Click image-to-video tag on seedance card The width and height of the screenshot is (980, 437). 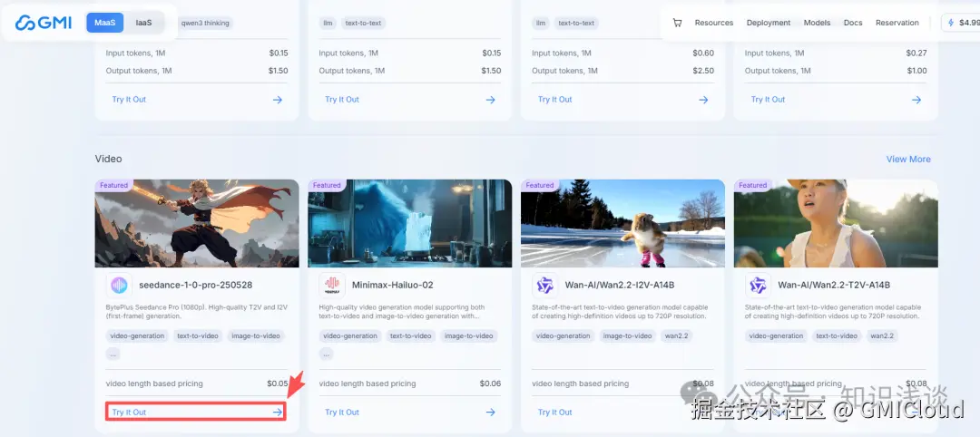[x=256, y=335]
